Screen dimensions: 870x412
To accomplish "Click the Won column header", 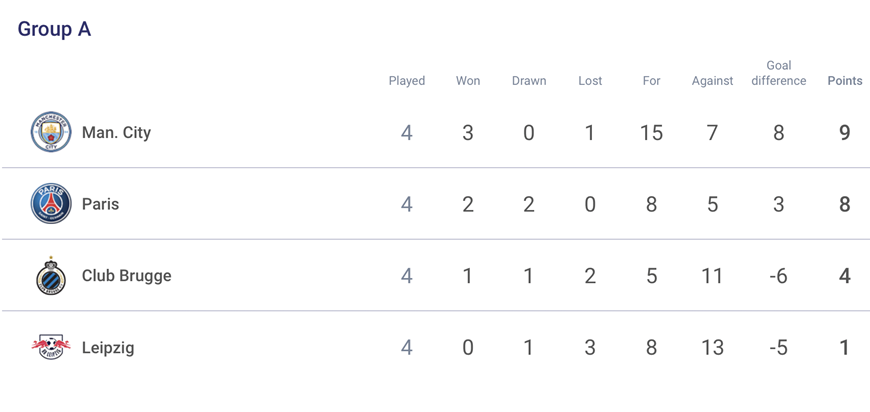I will (468, 81).
